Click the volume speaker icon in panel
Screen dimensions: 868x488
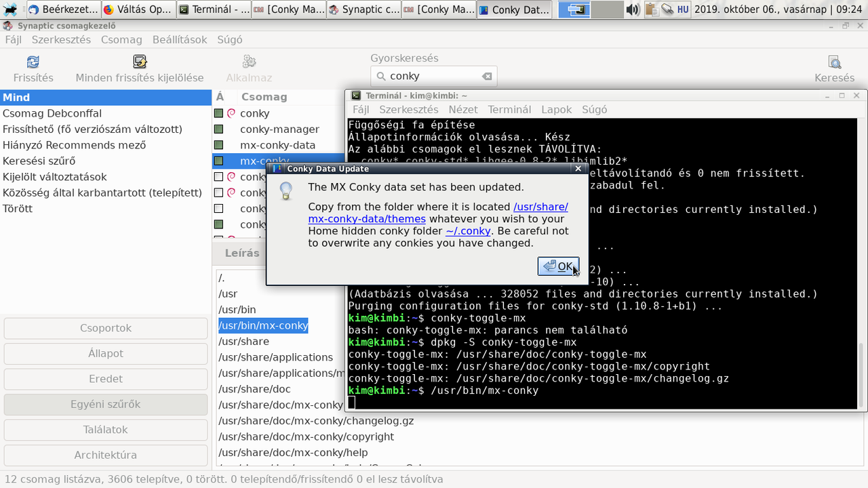632,9
